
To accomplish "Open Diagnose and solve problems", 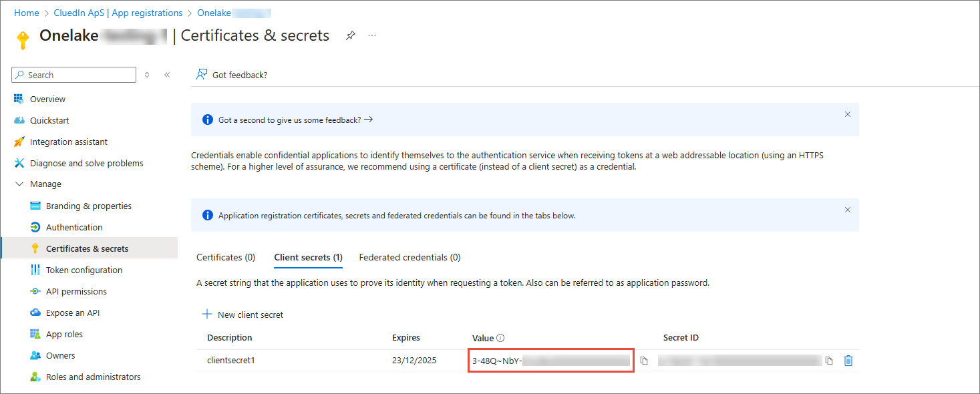I will point(87,163).
